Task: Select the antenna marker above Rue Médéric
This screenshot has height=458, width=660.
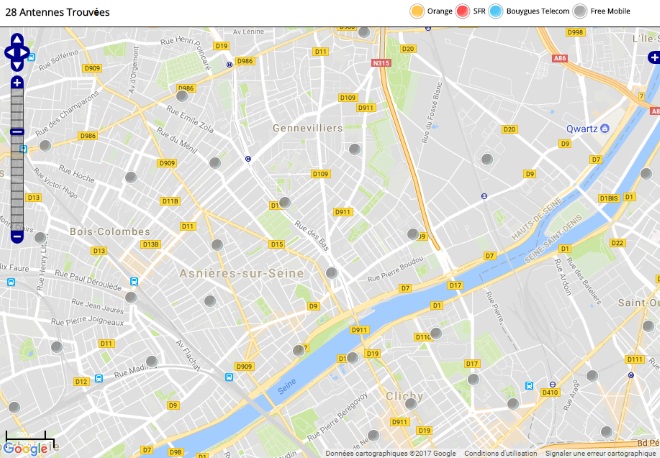Action: [x=152, y=361]
